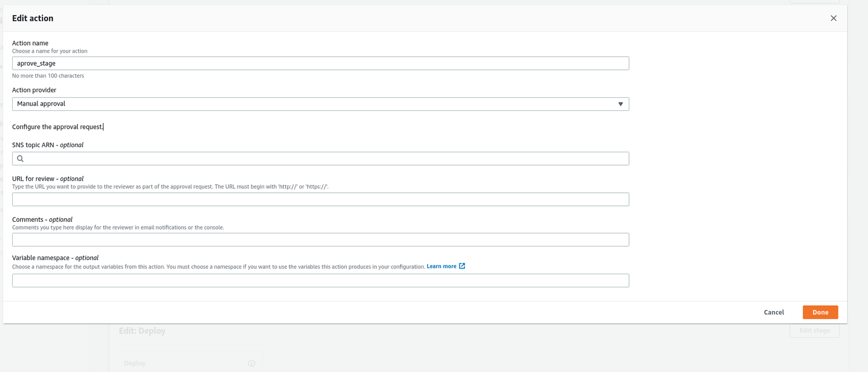Click into the SNS topic ARN search box
868x372 pixels.
pyautogui.click(x=325, y=159)
